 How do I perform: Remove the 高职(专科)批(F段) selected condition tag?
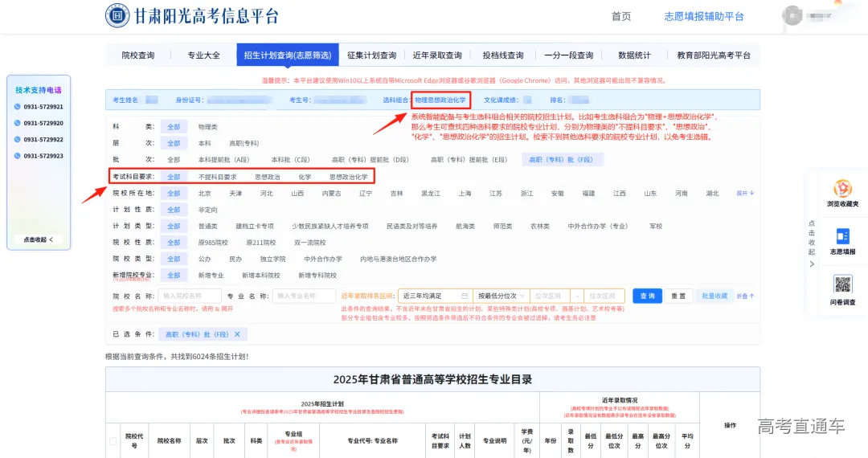click(237, 334)
